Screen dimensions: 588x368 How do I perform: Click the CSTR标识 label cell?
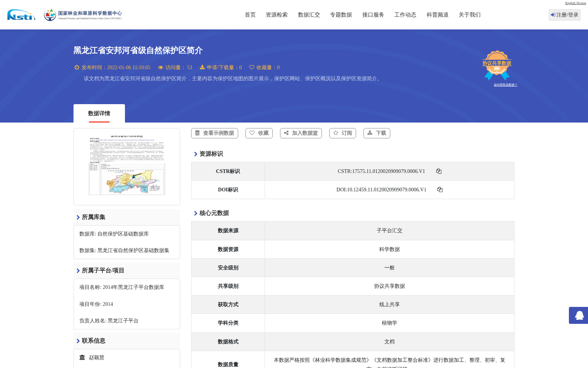click(228, 171)
